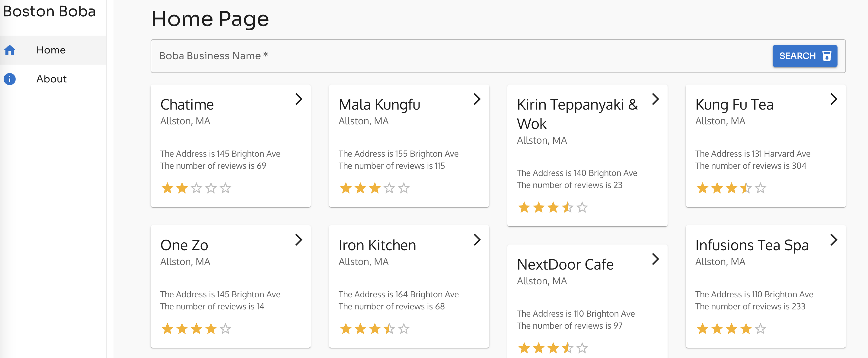
Task: Open One Zo card chevron
Action: click(x=298, y=240)
